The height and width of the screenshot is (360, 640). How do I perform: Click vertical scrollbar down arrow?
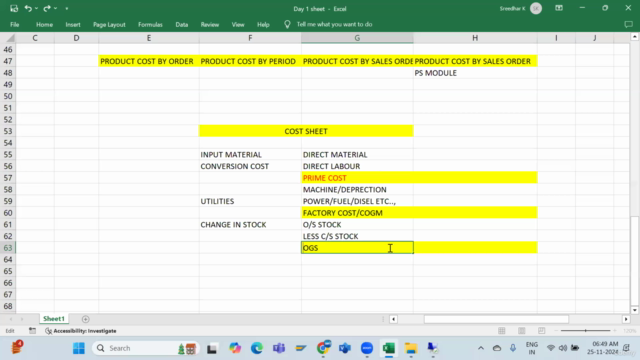coord(634,310)
